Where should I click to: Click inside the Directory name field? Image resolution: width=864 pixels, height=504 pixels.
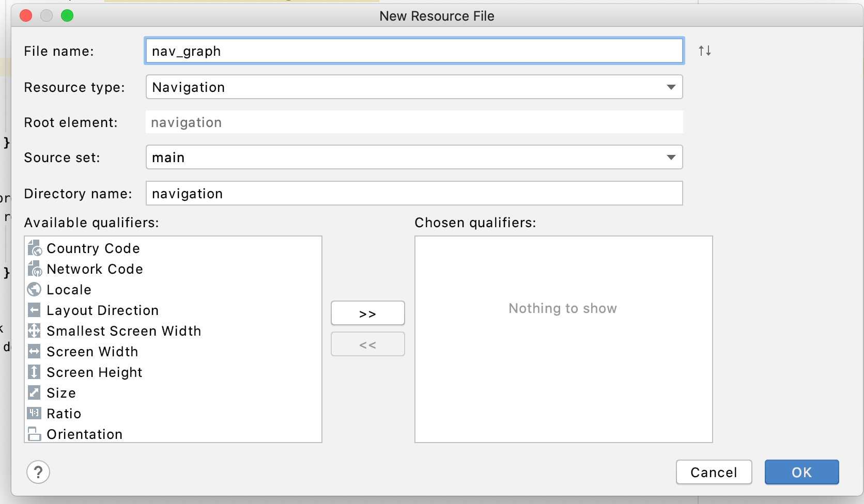coord(413,193)
